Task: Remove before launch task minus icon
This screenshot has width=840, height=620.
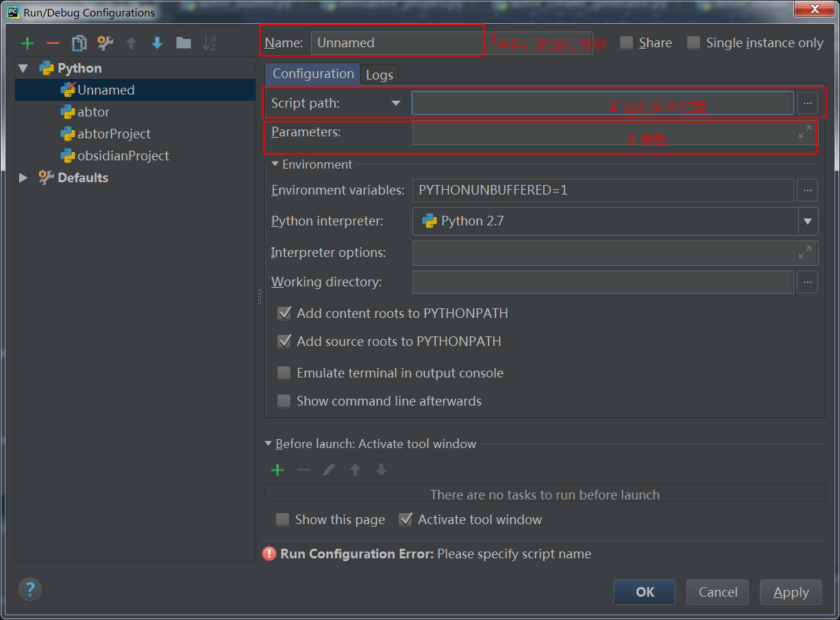Action: (303, 470)
